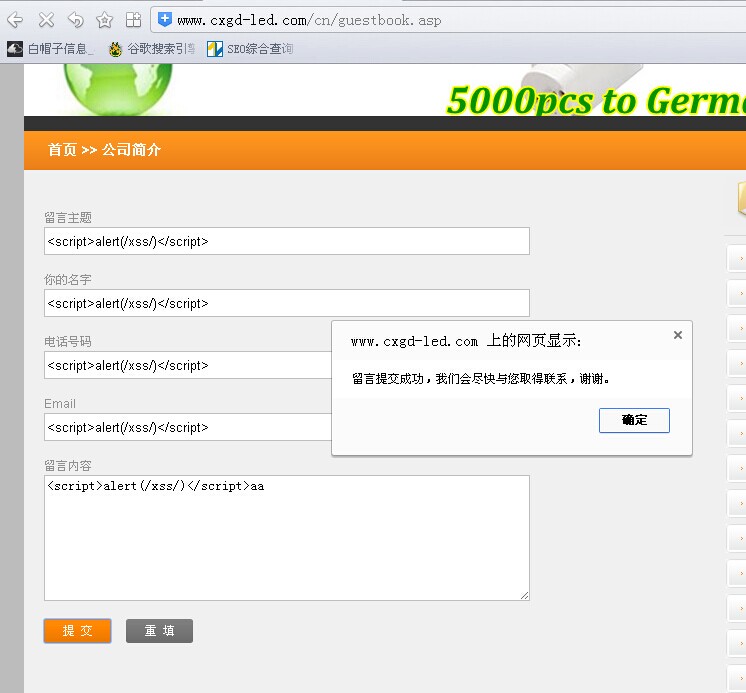The width and height of the screenshot is (746, 693).
Task: Click the 白帽子信息 bookmark favicon
Action: (15, 49)
